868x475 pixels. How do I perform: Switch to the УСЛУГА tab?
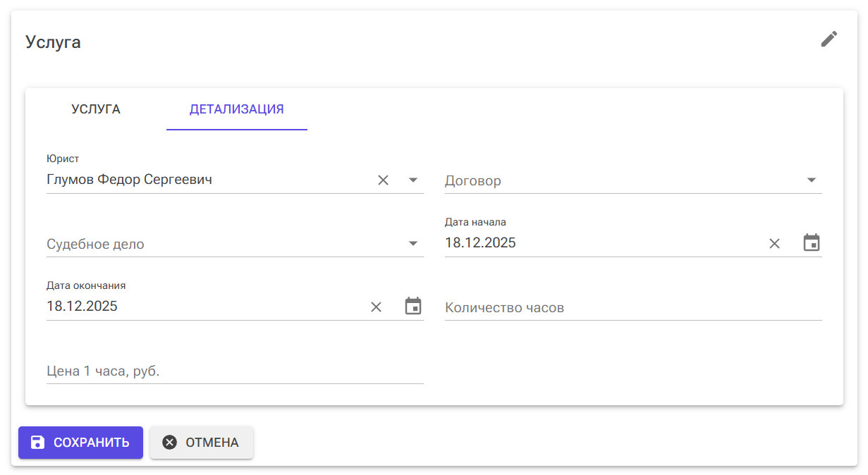[95, 109]
